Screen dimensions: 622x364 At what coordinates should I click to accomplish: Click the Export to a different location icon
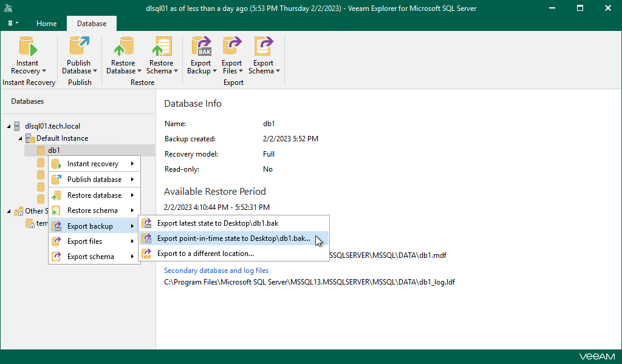(147, 253)
